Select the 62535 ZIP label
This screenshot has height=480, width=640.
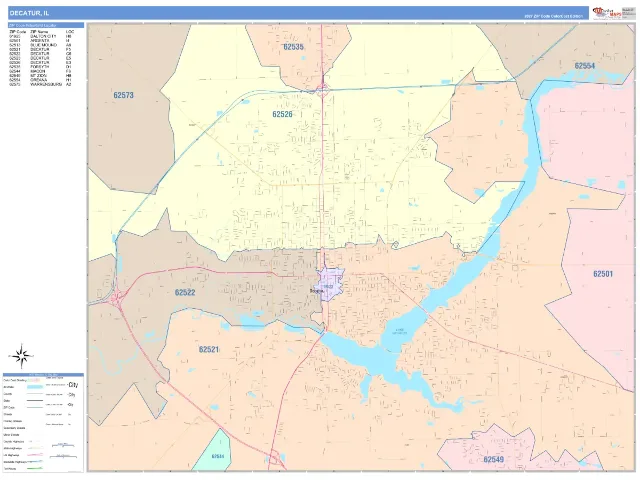[293, 47]
